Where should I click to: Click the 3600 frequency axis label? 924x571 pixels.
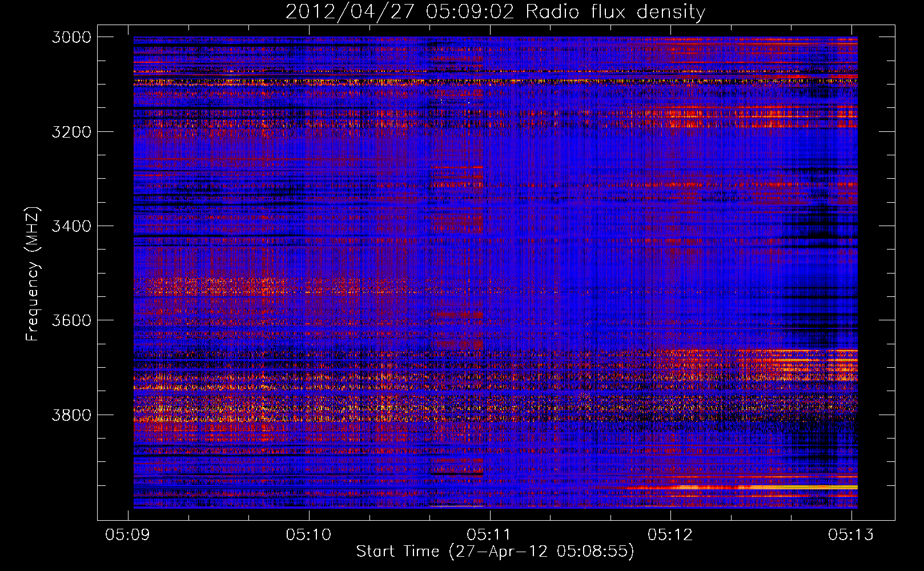click(x=71, y=320)
